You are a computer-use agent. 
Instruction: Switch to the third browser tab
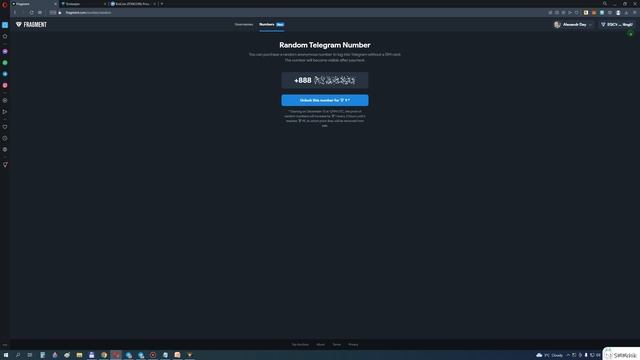[133, 4]
